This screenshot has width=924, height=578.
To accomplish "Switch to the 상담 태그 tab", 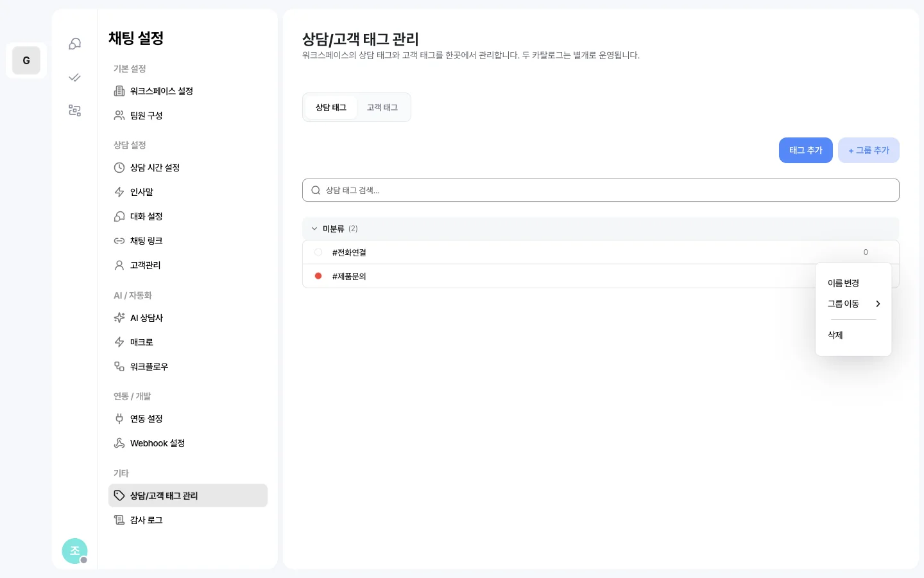I will coord(331,107).
